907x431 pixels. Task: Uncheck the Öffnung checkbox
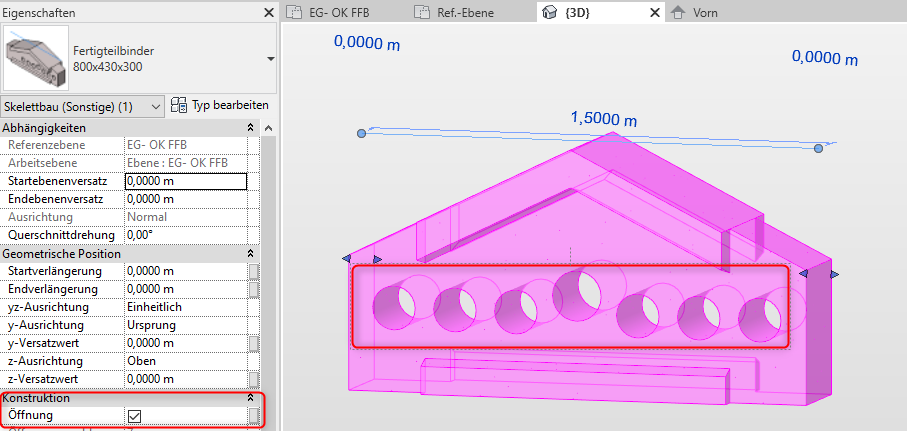[x=134, y=415]
